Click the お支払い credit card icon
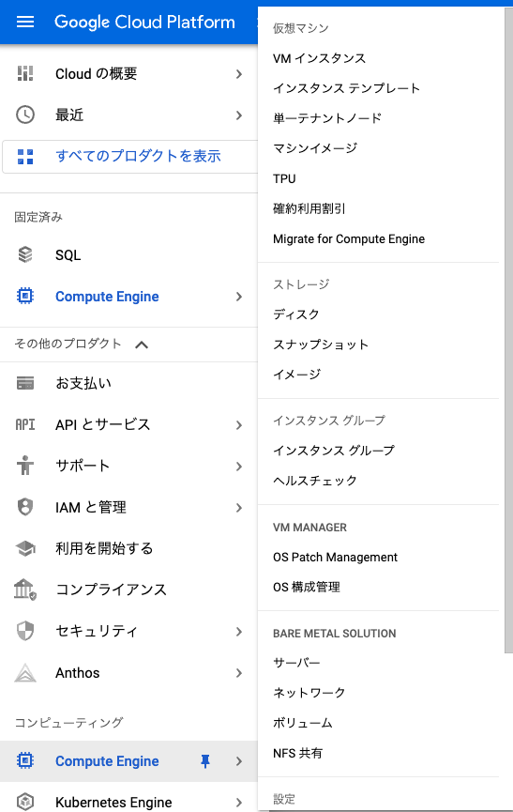Viewport: 513px width, 812px height. (25, 383)
